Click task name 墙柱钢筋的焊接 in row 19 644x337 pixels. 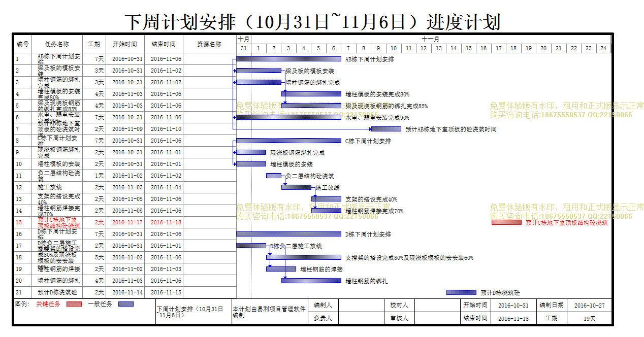(58, 269)
